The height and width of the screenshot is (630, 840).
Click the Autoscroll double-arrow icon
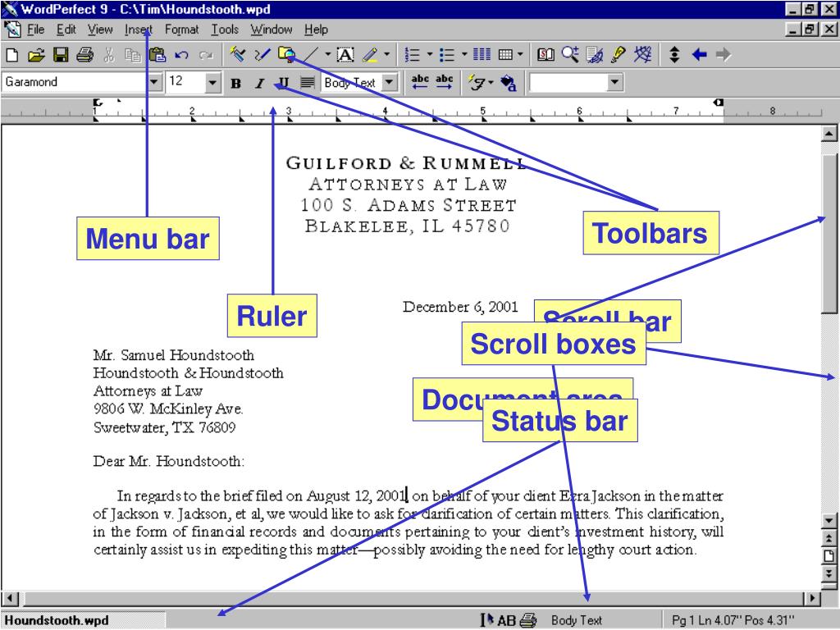tap(674, 55)
